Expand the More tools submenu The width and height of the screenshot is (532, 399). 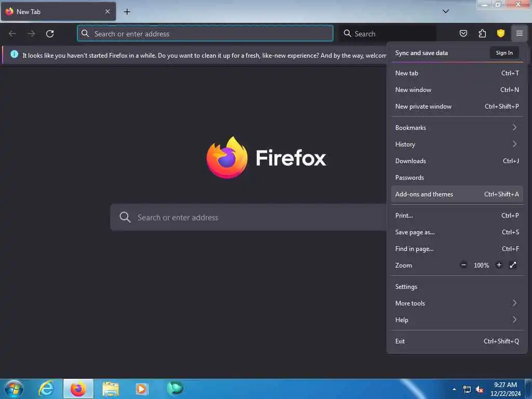pos(457,303)
